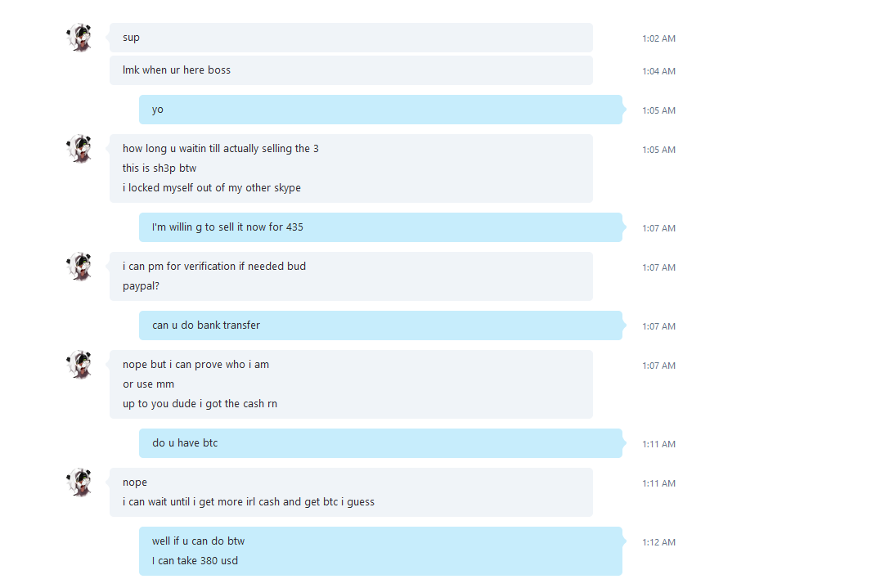This screenshot has width=885, height=588.
Task: Select the 'can u do bank transfer' bubble
Action: tap(381, 325)
